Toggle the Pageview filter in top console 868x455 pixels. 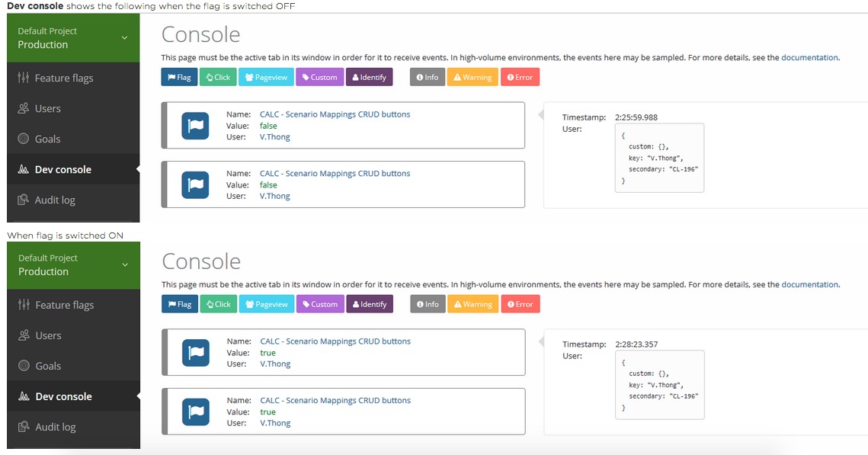(266, 77)
